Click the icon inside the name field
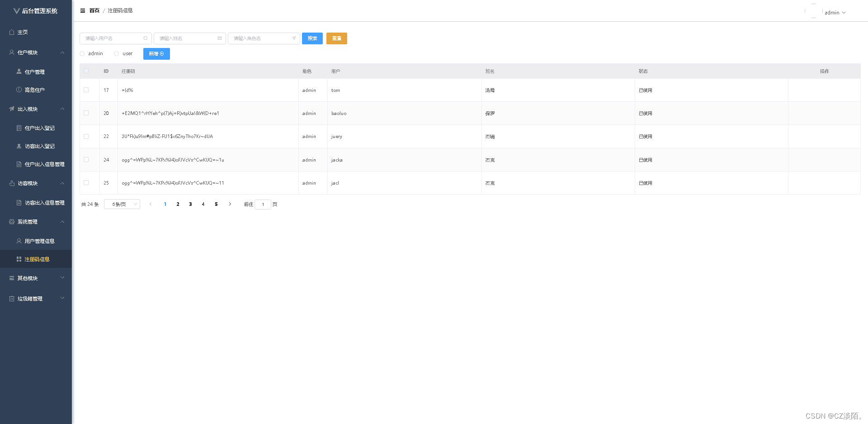Image resolution: width=868 pixels, height=424 pixels. pos(220,38)
